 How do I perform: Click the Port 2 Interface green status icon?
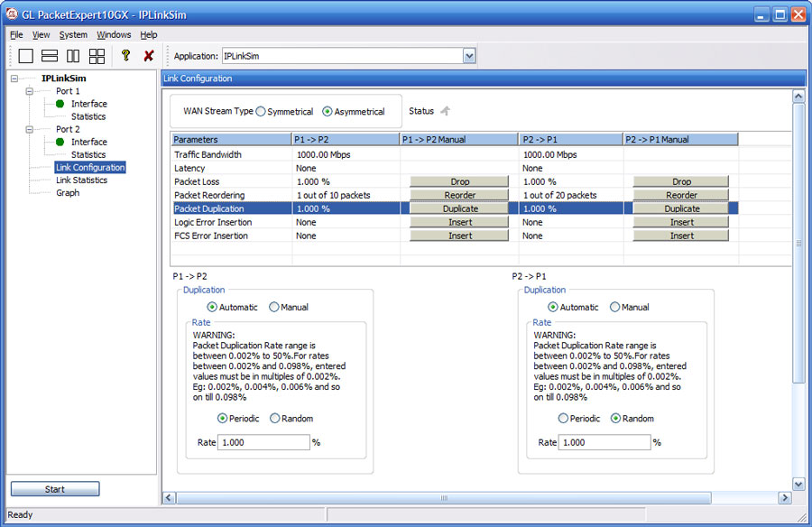pos(60,142)
